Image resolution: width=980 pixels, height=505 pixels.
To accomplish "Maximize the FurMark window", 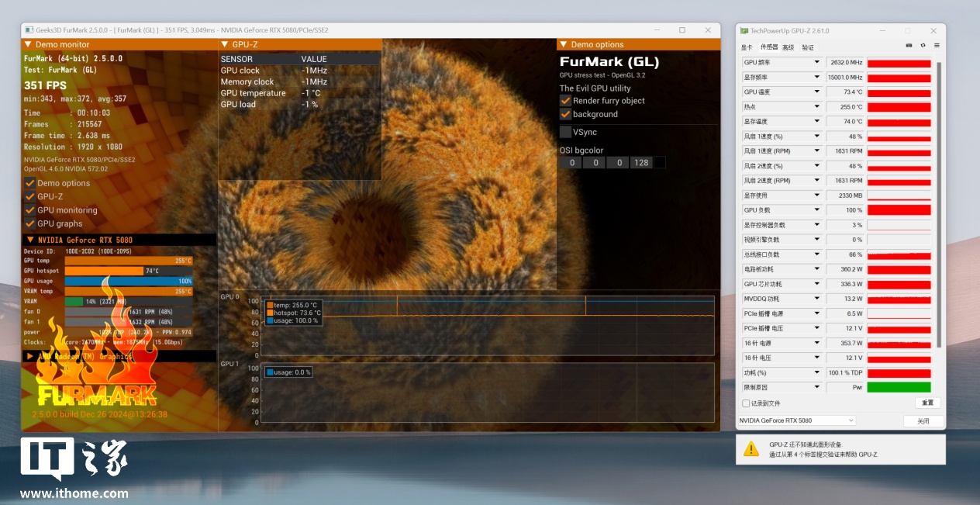I will (682, 30).
